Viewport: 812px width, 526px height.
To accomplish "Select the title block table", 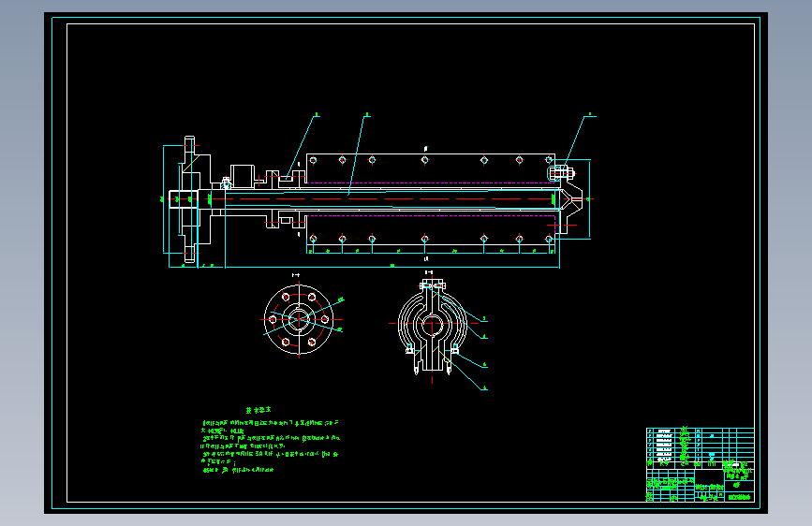I will click(x=700, y=464).
